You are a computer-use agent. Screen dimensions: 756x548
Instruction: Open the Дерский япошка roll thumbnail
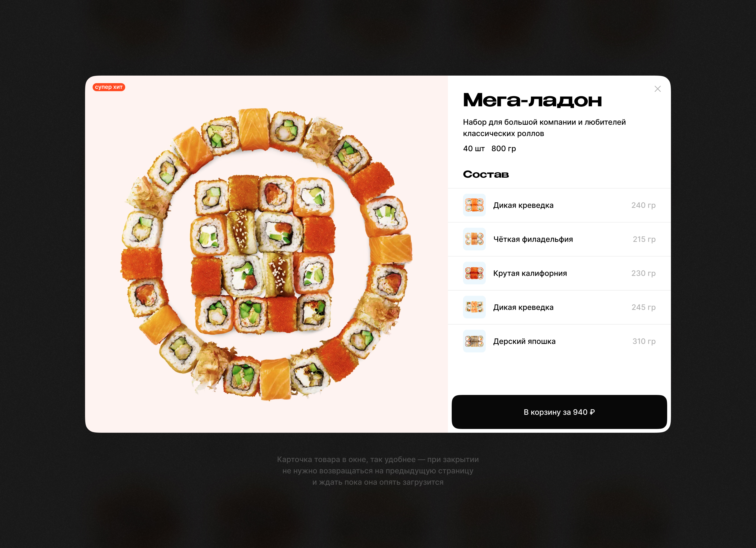tap(474, 341)
